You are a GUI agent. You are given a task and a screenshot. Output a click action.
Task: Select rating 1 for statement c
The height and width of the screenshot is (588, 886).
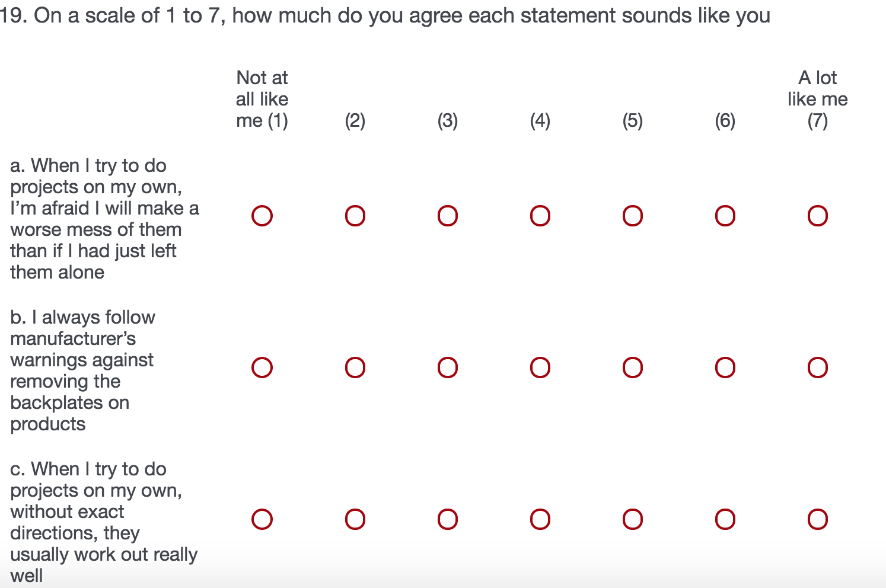click(x=262, y=519)
